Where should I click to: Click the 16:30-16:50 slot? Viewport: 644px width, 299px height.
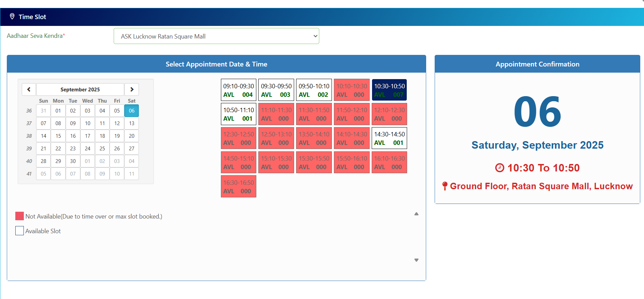click(239, 187)
